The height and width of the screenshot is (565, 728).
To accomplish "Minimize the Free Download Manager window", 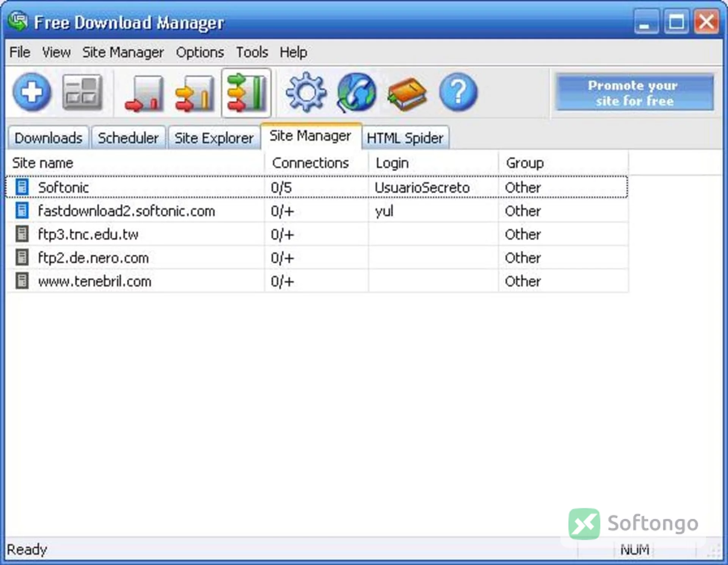I will pyautogui.click(x=646, y=22).
